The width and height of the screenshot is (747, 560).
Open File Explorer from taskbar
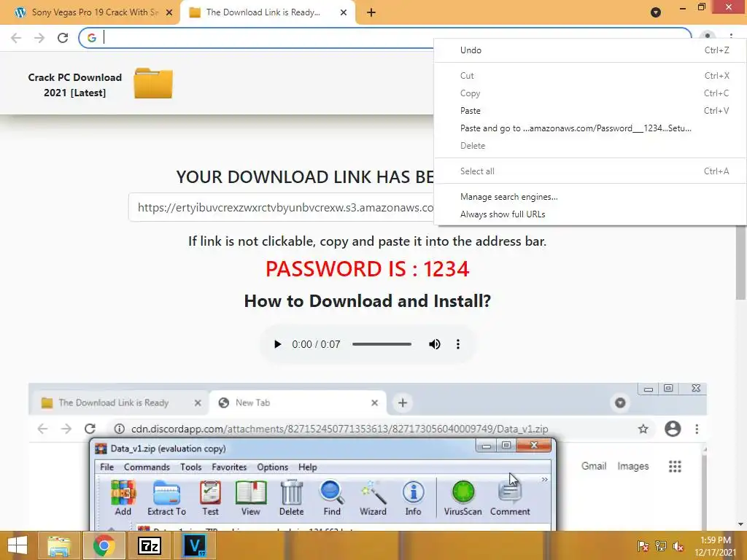click(x=58, y=545)
